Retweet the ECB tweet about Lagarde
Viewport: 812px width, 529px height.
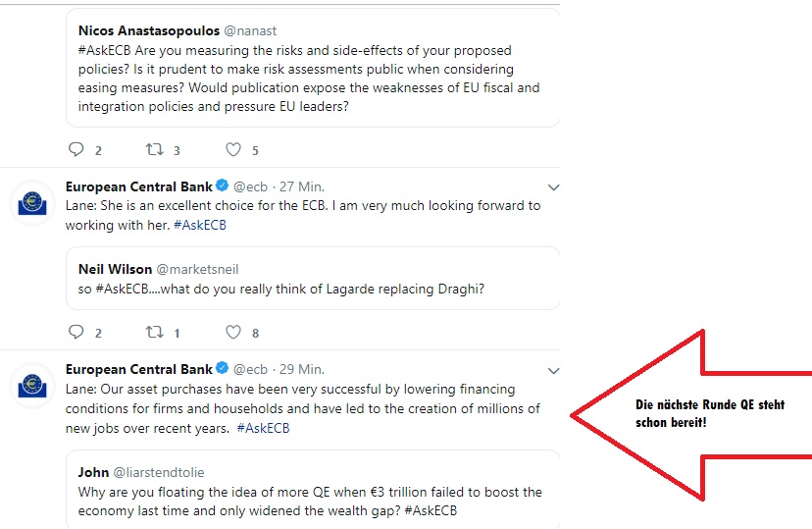[154, 333]
